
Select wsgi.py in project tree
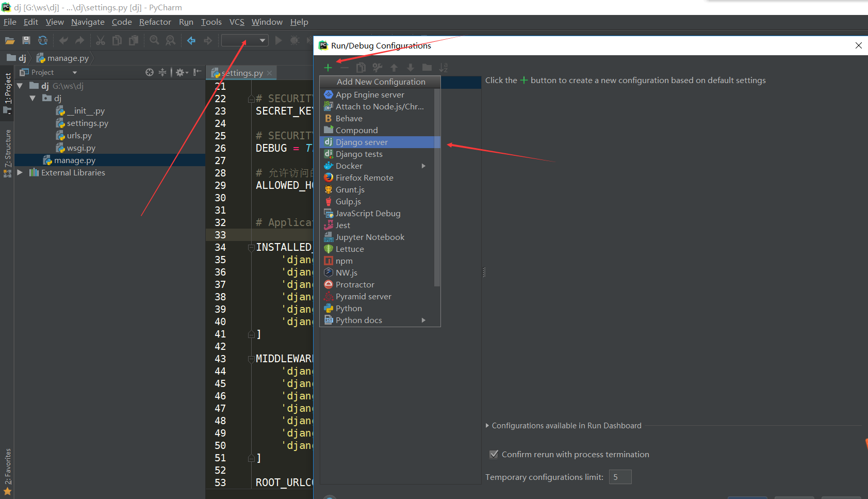point(81,148)
